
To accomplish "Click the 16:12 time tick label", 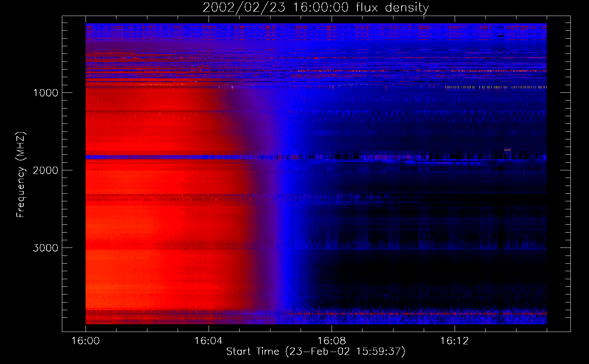I will pos(454,341).
